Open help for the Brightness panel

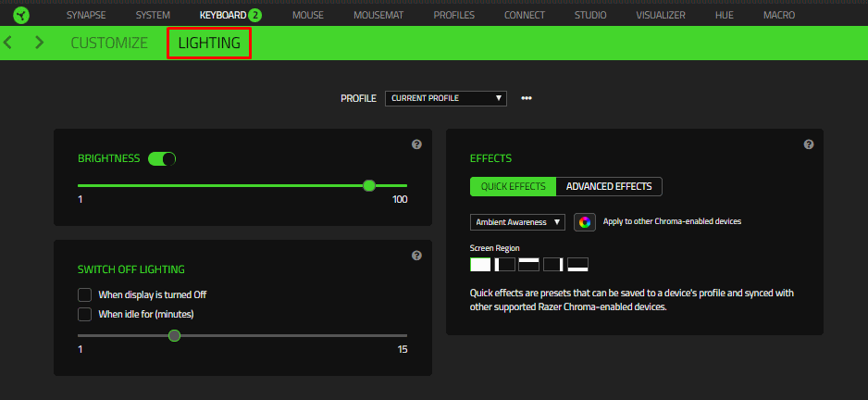(416, 144)
